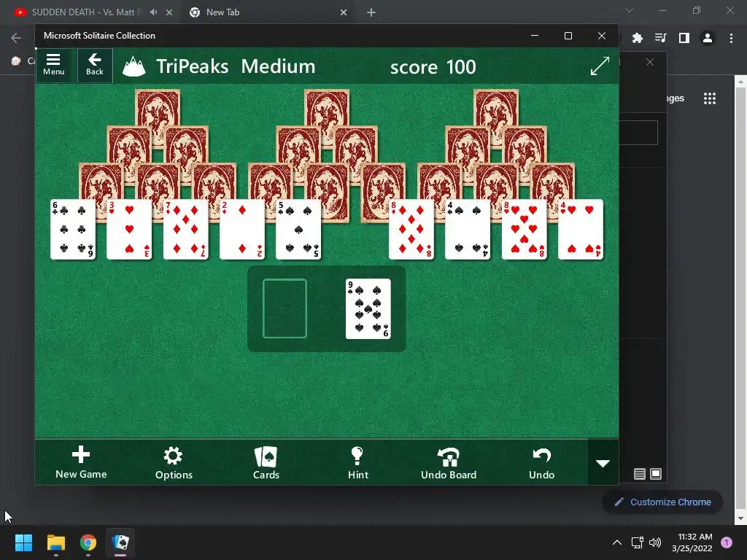Screen dimensions: 747x560
Task: Select the 2 of diamonds card
Action: [241, 229]
